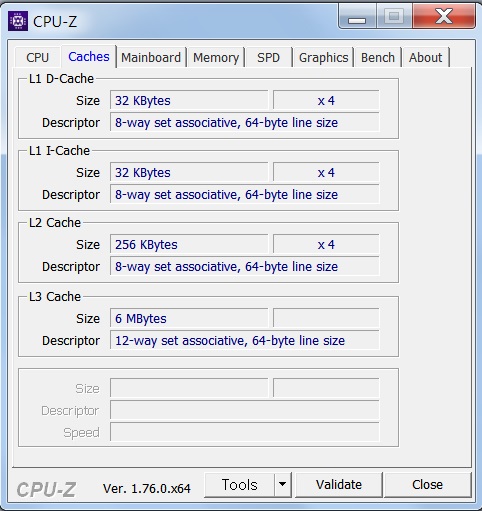This screenshot has height=511, width=482.
Task: Open the Mainboard tab
Action: pos(151,57)
